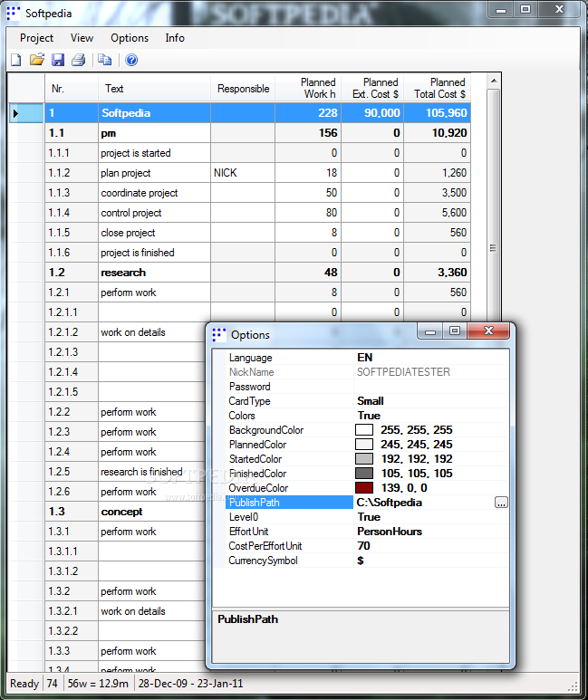Click the FinishedColor dark gray swatch
Viewport: 588px width, 700px height.
[x=364, y=474]
